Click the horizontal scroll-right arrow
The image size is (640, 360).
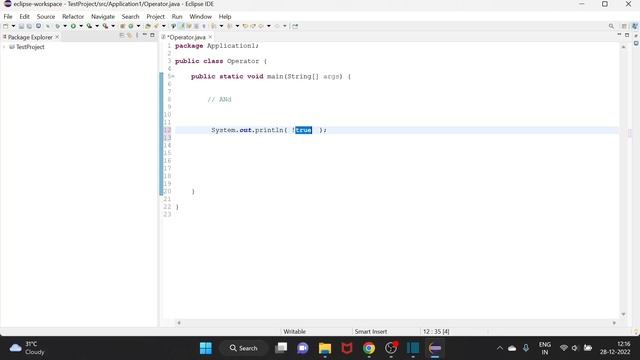[614, 323]
